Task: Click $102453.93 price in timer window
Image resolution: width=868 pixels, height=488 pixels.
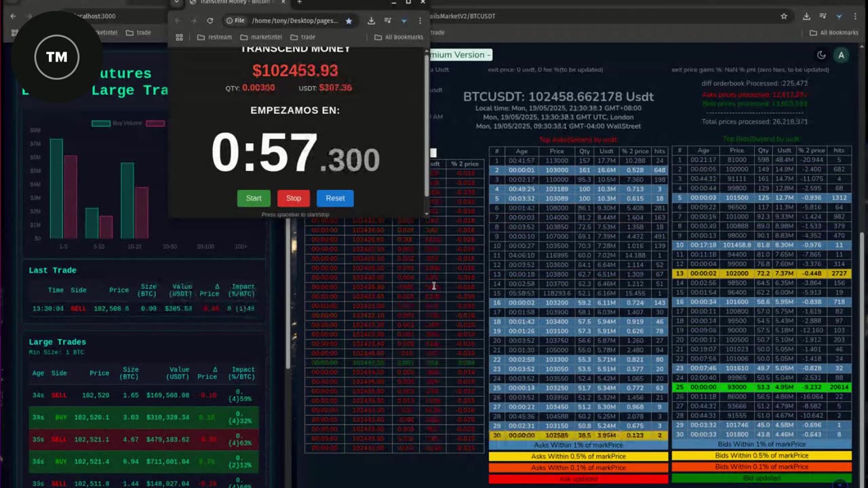Action: point(295,70)
